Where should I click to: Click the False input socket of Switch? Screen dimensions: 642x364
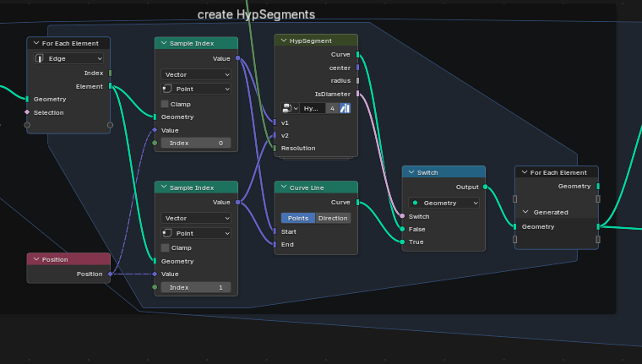click(x=402, y=229)
